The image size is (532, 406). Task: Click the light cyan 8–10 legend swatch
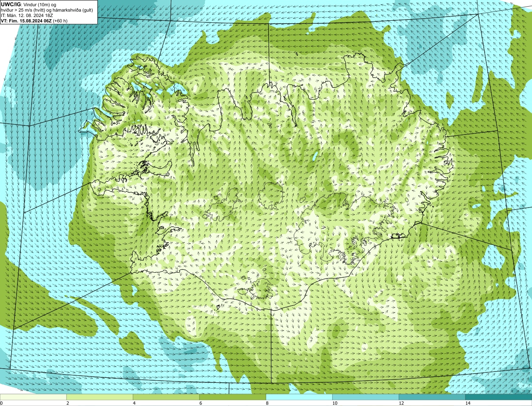[x=299, y=397]
